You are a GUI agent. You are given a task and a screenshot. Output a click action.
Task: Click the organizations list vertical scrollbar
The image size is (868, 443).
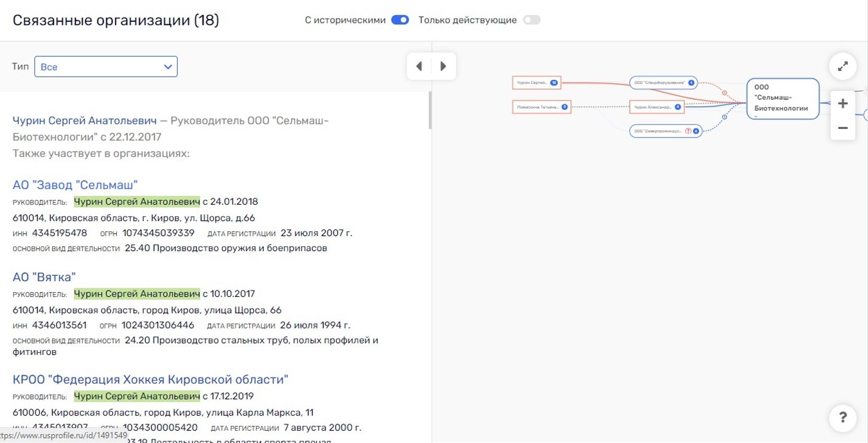tap(430, 110)
